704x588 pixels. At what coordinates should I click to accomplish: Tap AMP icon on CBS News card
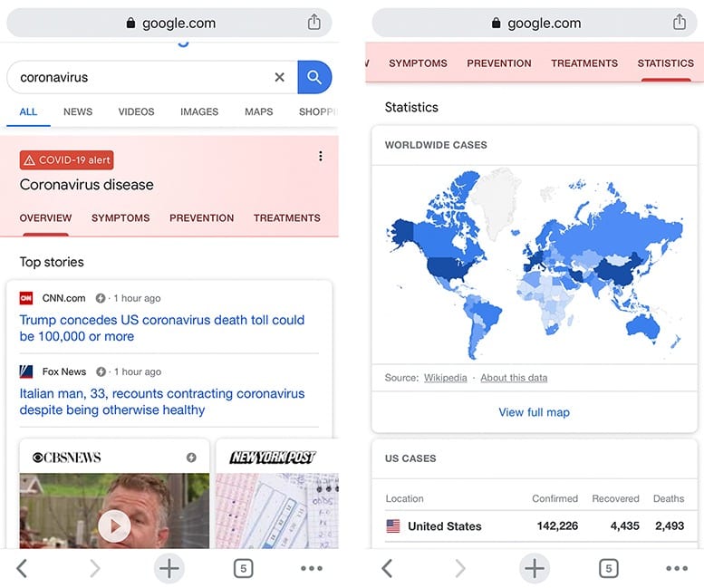[x=191, y=458]
